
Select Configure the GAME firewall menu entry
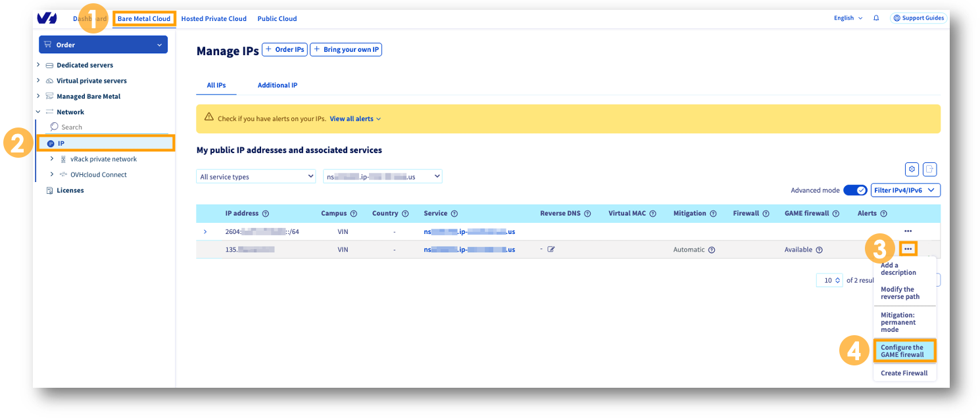(x=904, y=350)
